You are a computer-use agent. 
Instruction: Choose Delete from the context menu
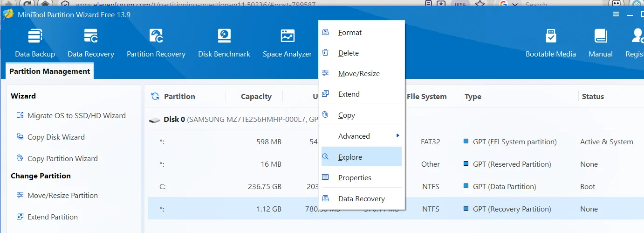tap(362, 53)
